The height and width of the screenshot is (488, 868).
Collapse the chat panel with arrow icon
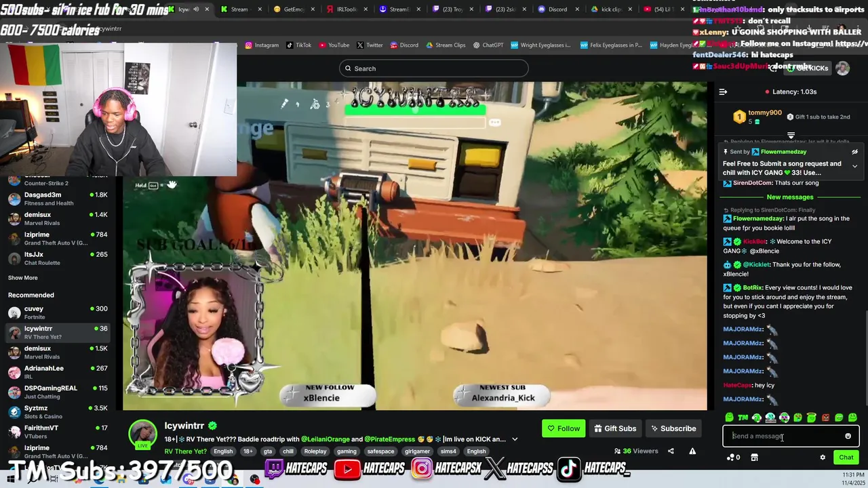coord(723,91)
